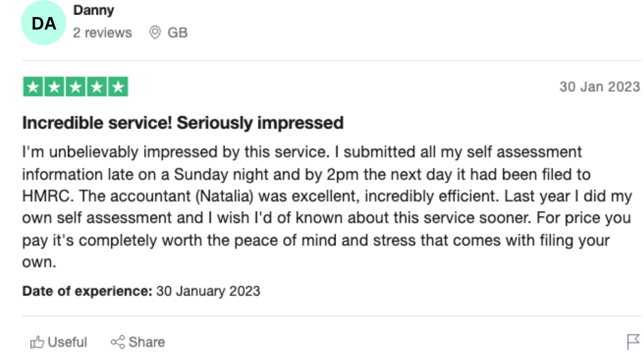Screen dimensions: 644x363
Task: Click the 30 Jan 2023 review date
Action: click(599, 87)
